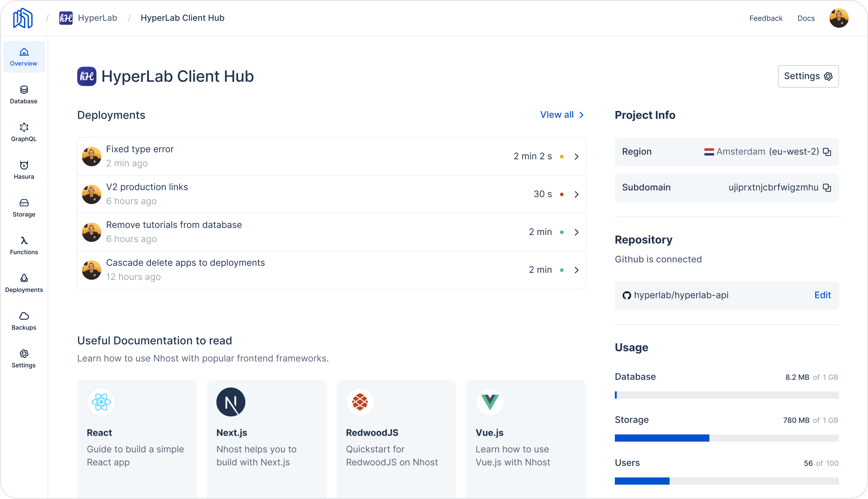
Task: Open the Feedback link in the header
Action: [x=766, y=18]
